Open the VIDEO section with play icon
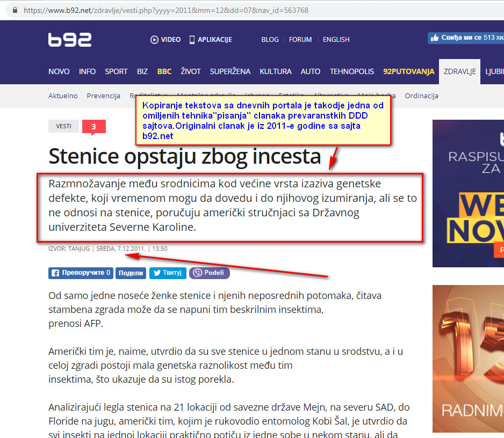Screen dimensions: 504x438 (165, 40)
